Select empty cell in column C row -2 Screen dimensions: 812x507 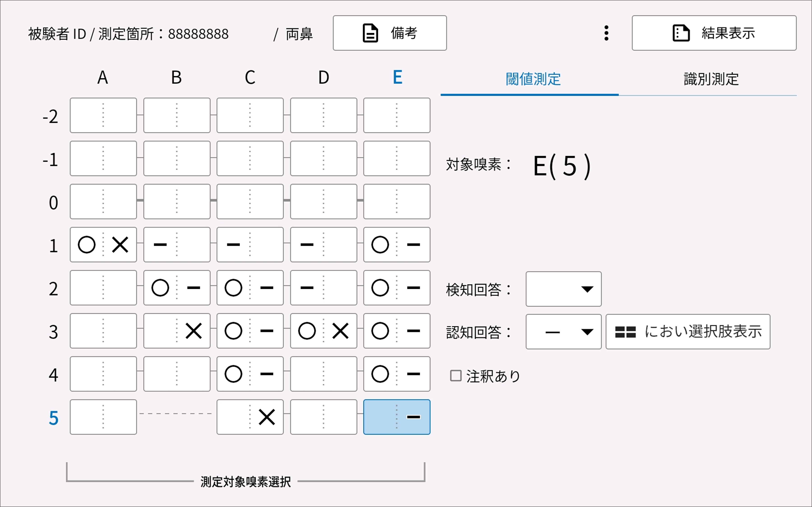250,115
